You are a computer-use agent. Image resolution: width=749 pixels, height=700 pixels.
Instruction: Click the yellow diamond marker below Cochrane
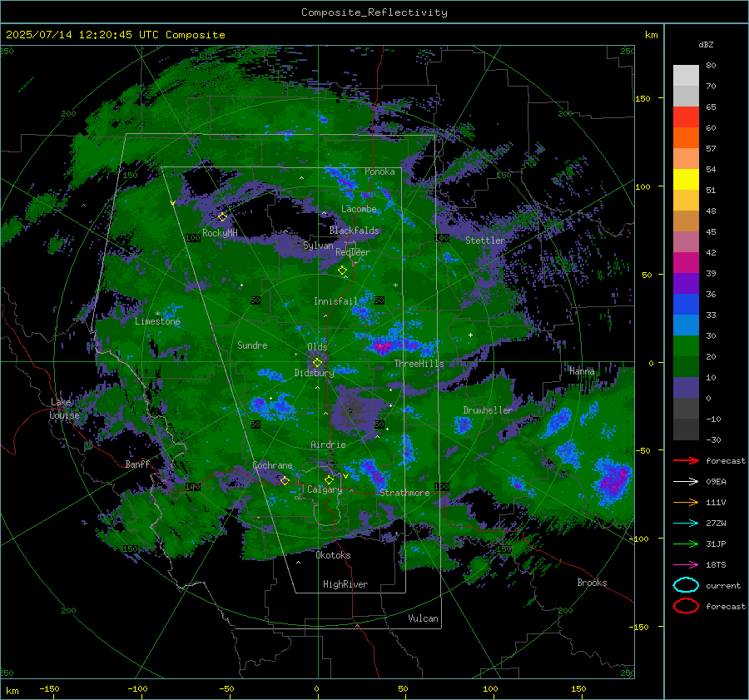[x=285, y=480]
